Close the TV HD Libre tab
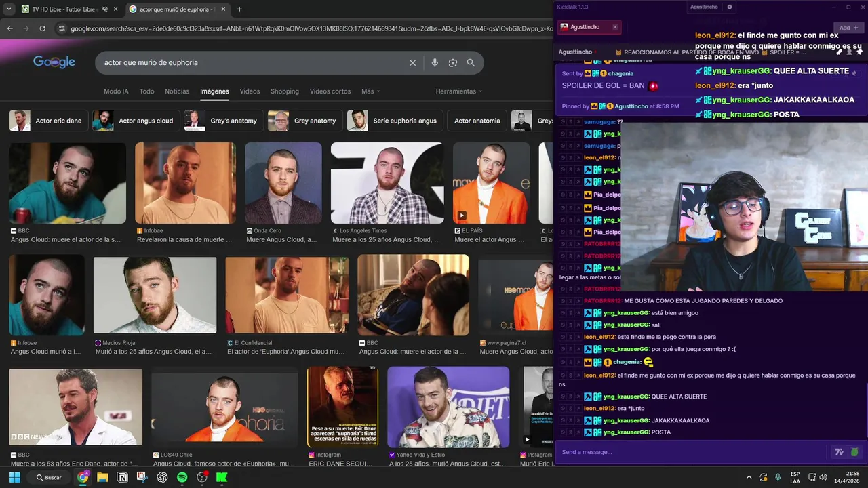Viewport: 868px width, 488px height. [116, 9]
